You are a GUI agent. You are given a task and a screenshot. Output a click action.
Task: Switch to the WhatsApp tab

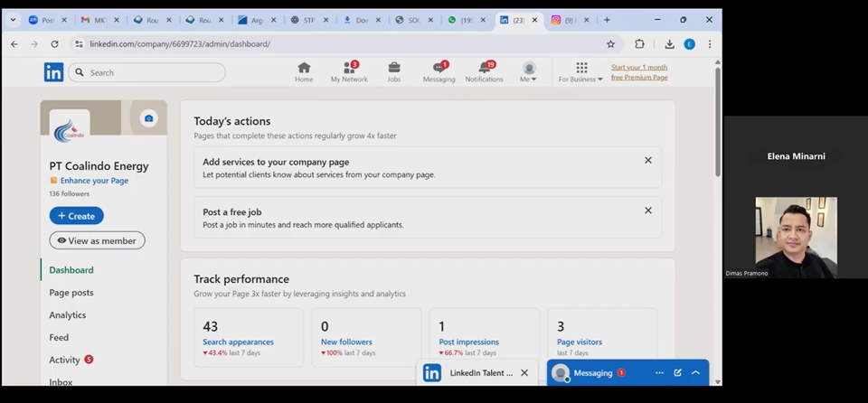point(467,20)
